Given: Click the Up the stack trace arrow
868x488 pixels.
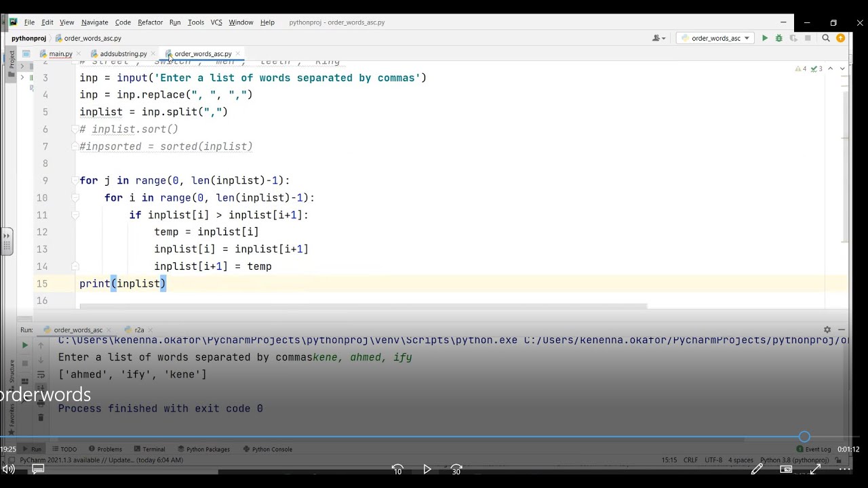Looking at the screenshot, I should click(41, 346).
